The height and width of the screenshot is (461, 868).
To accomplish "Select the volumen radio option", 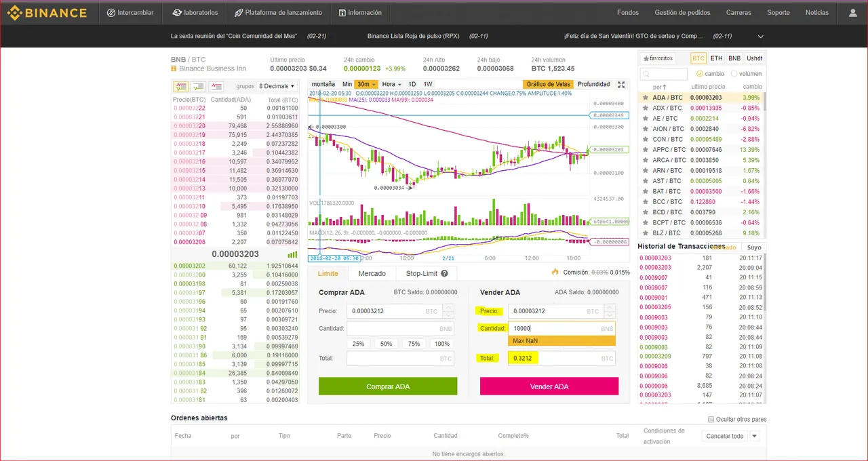I will coord(734,73).
